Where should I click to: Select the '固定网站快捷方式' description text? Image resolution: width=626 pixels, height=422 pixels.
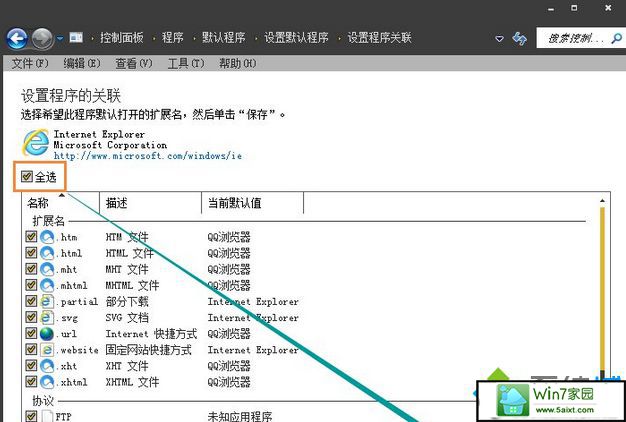click(149, 350)
